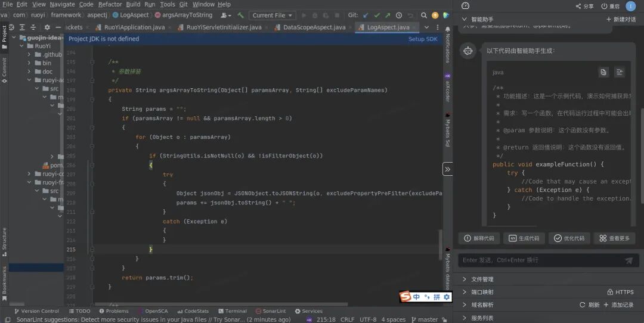Open the user account dropdown in toolbar
The width and height of the screenshot is (644, 323).
click(x=226, y=15)
